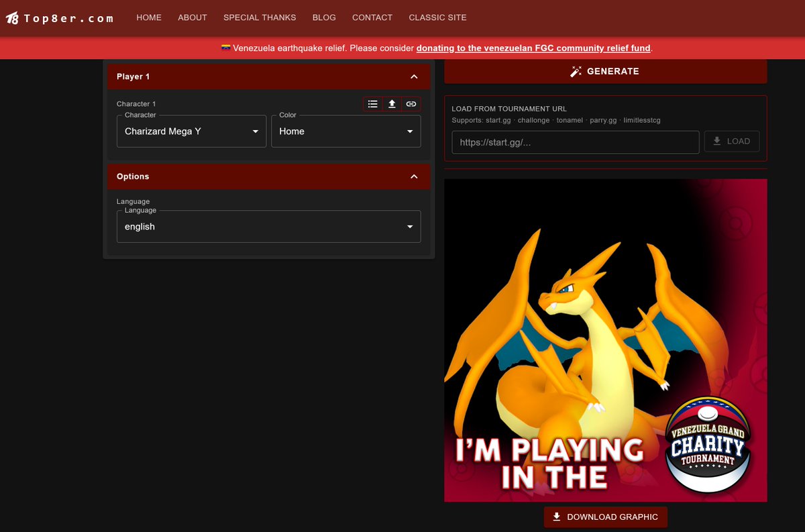The width and height of the screenshot is (805, 532).
Task: Click the Options panel header
Action: tap(269, 176)
